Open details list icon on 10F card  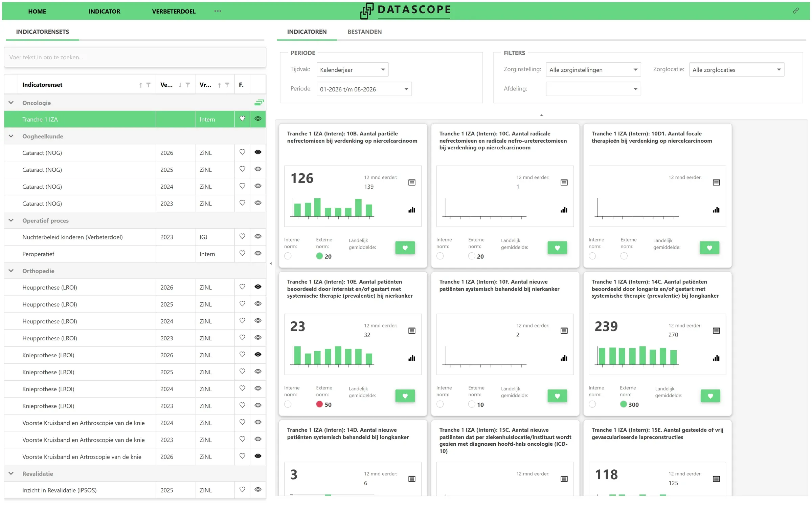pos(564,331)
